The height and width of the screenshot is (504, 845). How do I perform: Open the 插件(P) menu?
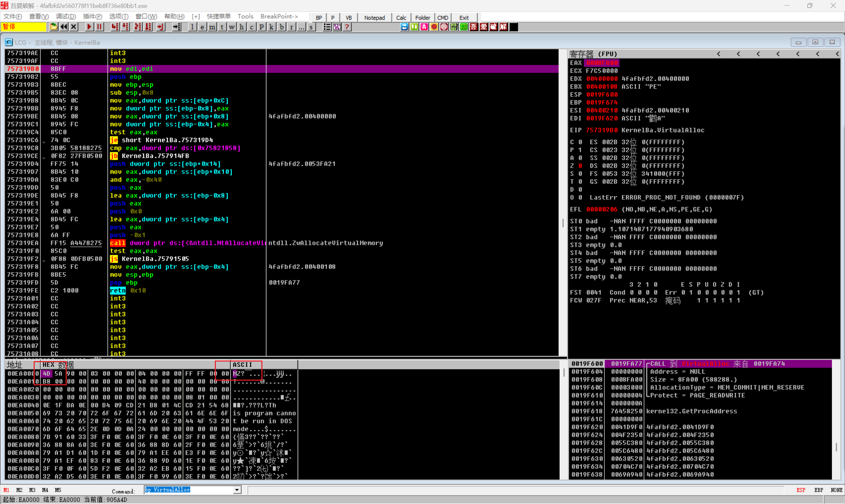pyautogui.click(x=92, y=16)
